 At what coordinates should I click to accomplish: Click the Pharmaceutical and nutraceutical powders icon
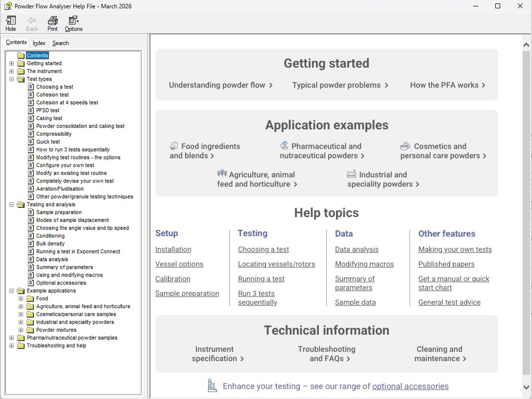click(x=284, y=145)
